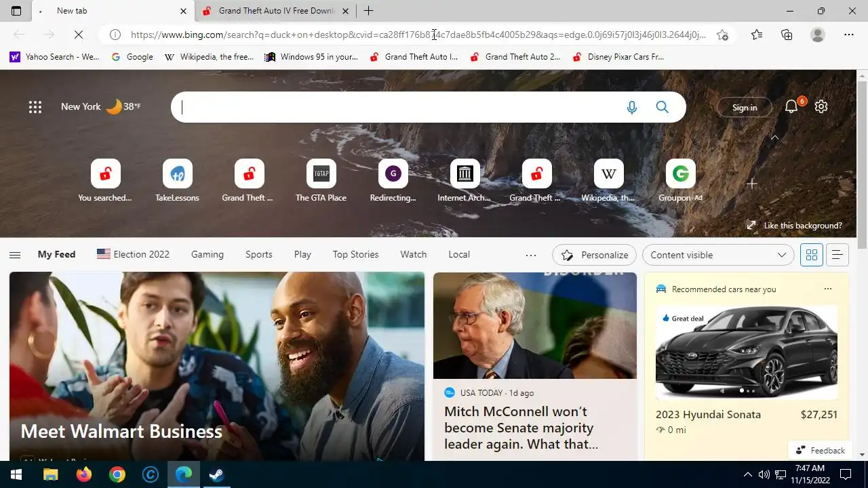The image size is (868, 488).
Task: Switch to grid layout view icon
Action: [x=811, y=255]
